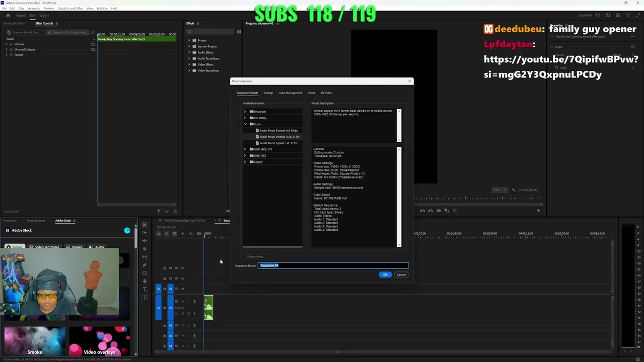Select the Hand tool
The image size is (644, 362).
tap(145, 281)
